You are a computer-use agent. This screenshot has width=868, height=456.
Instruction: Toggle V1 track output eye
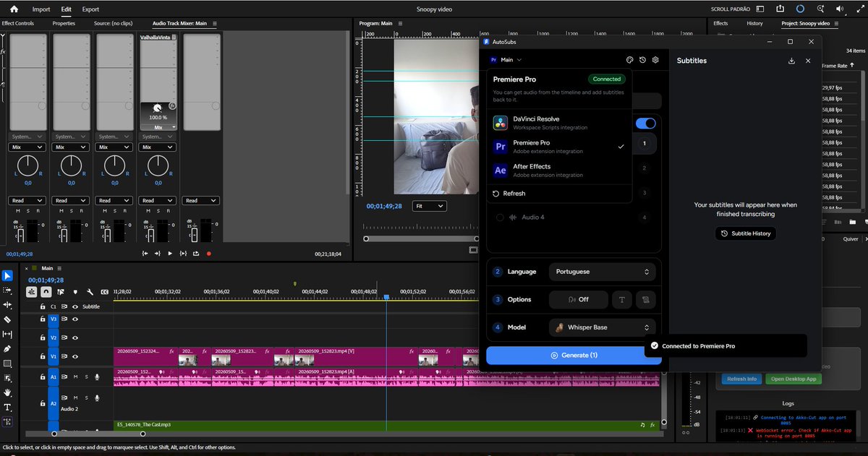click(x=75, y=356)
